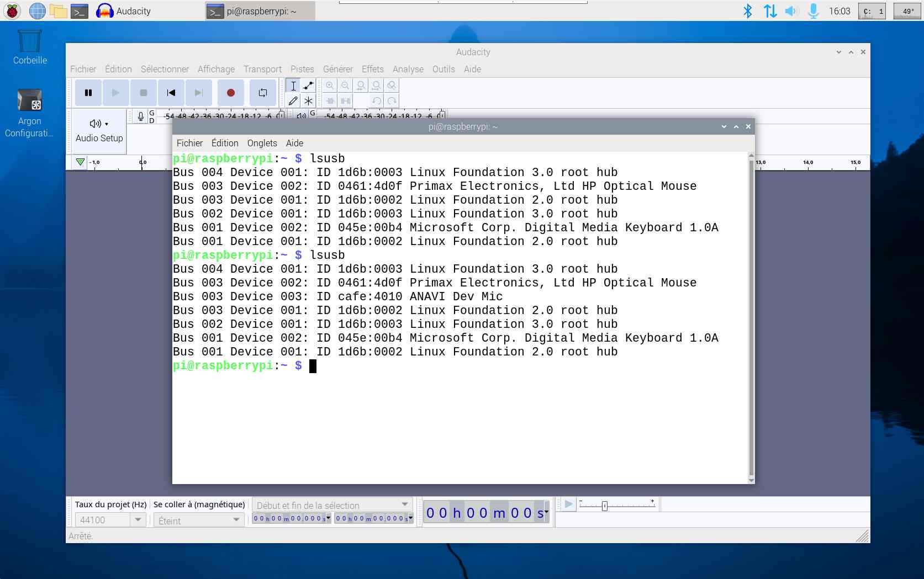
Task: Switch to Audacity taskbar button
Action: [x=124, y=11]
